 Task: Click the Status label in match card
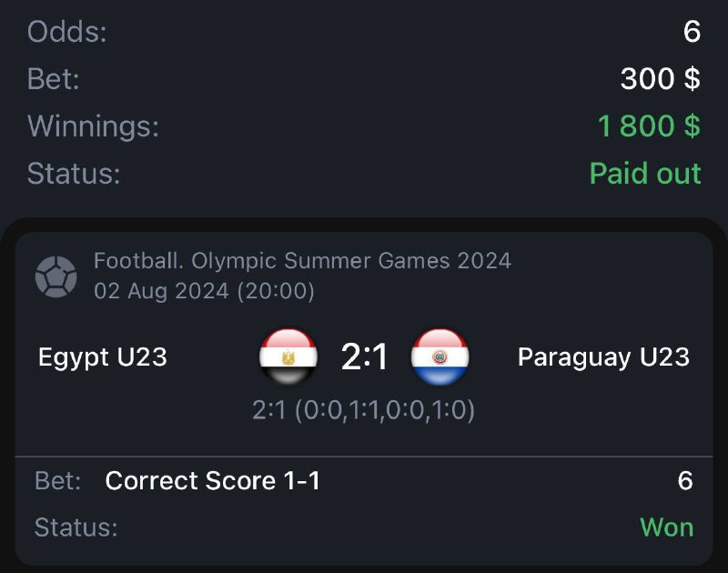(x=76, y=527)
